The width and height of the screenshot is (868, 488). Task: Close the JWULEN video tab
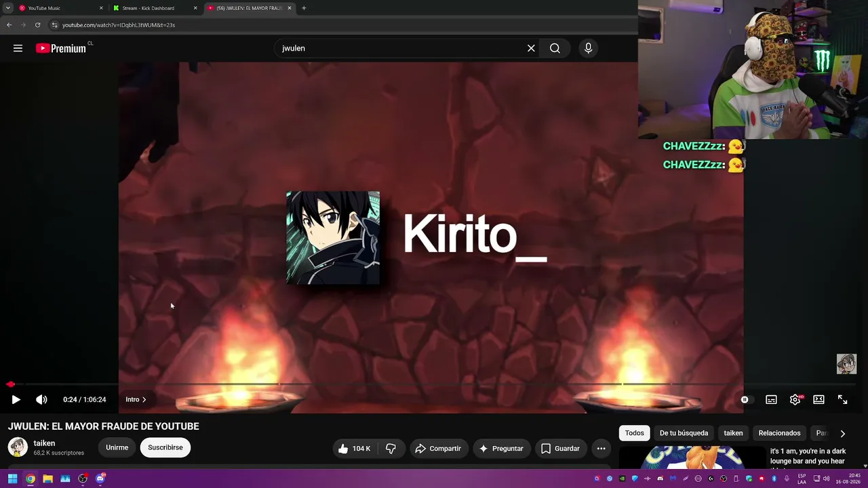click(x=290, y=8)
